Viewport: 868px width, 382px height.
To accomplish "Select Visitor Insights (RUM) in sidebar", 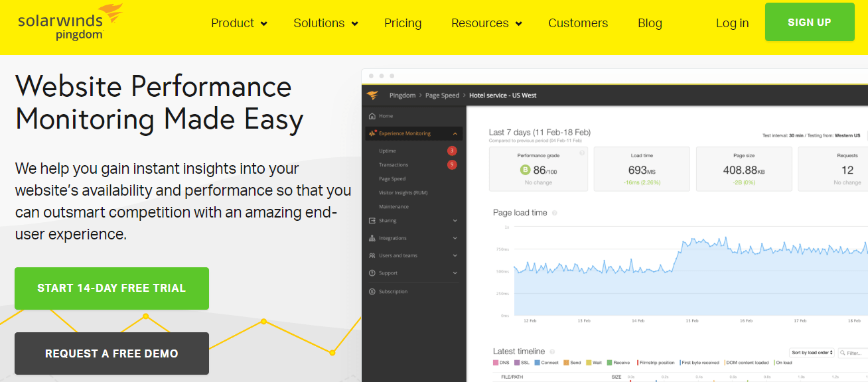I will [x=403, y=193].
